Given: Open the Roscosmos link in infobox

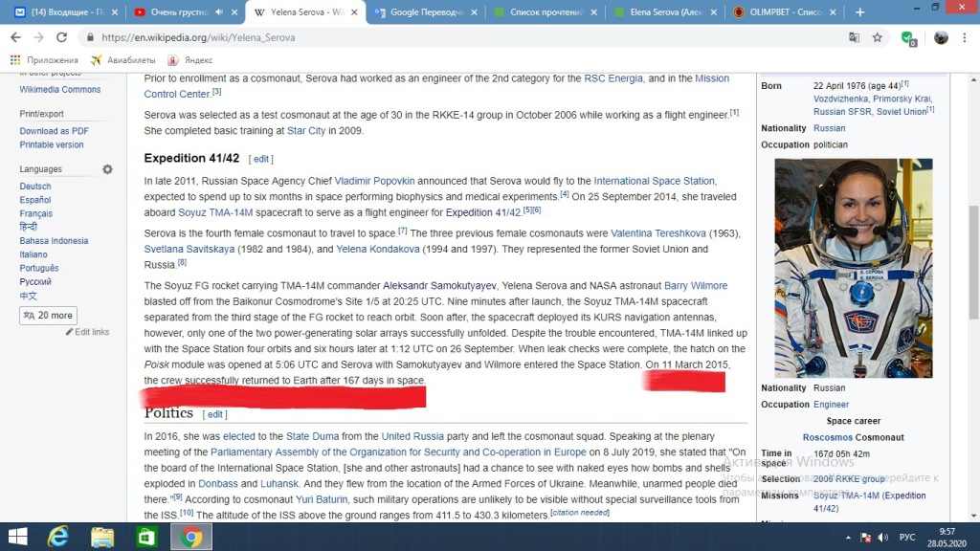Looking at the screenshot, I should tap(828, 437).
